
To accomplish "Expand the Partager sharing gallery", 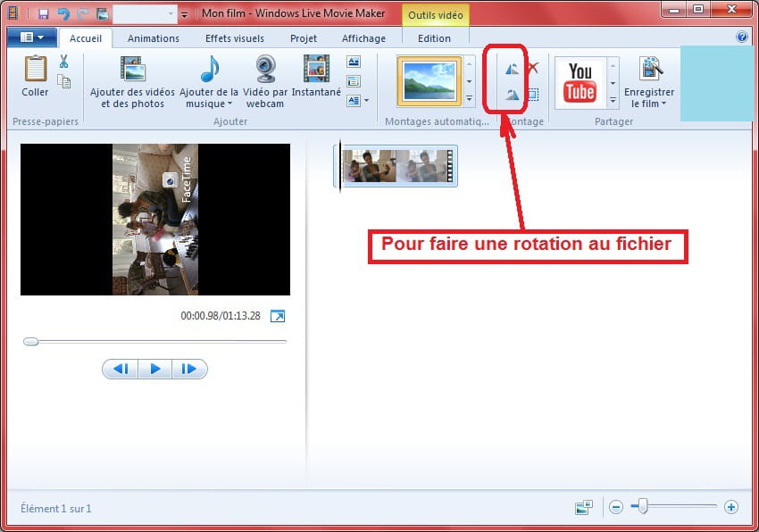I will point(613,100).
